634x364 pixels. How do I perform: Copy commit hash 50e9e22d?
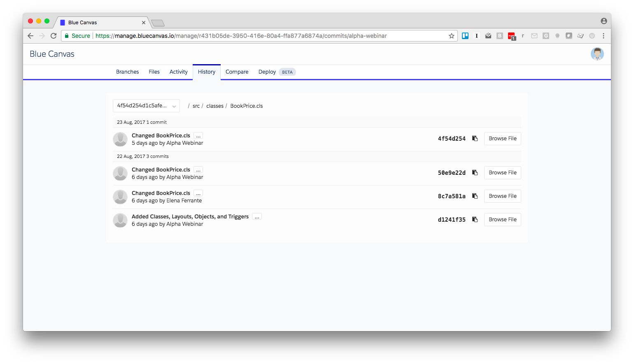(475, 173)
